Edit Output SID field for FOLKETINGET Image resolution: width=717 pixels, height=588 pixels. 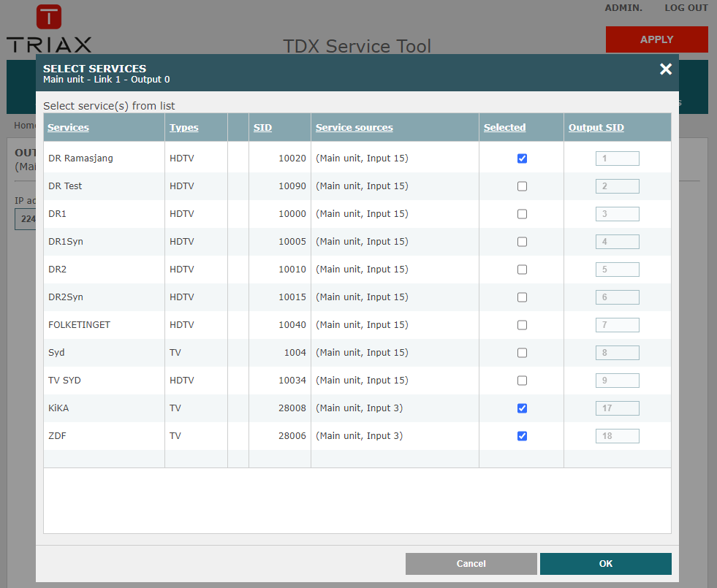point(618,325)
